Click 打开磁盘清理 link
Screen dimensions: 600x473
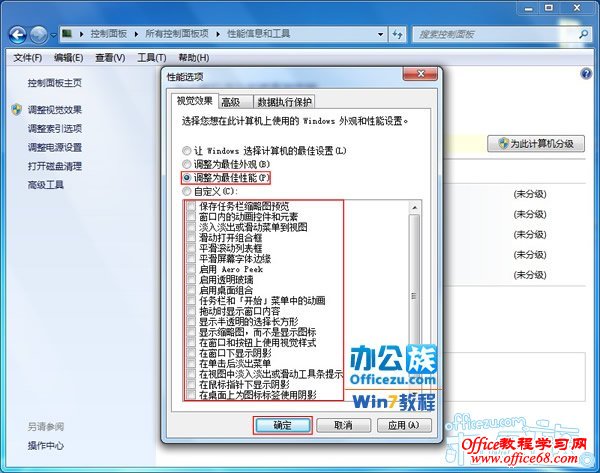55,166
